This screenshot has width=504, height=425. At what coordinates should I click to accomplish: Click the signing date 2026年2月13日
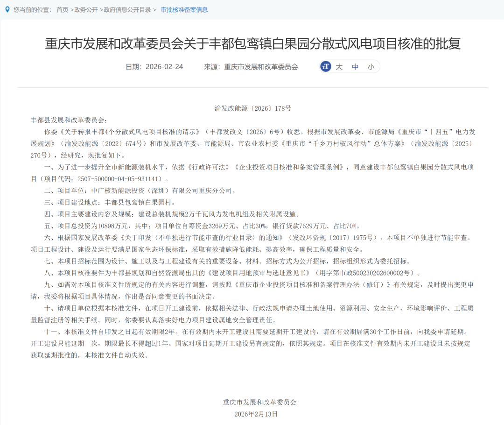tap(256, 414)
